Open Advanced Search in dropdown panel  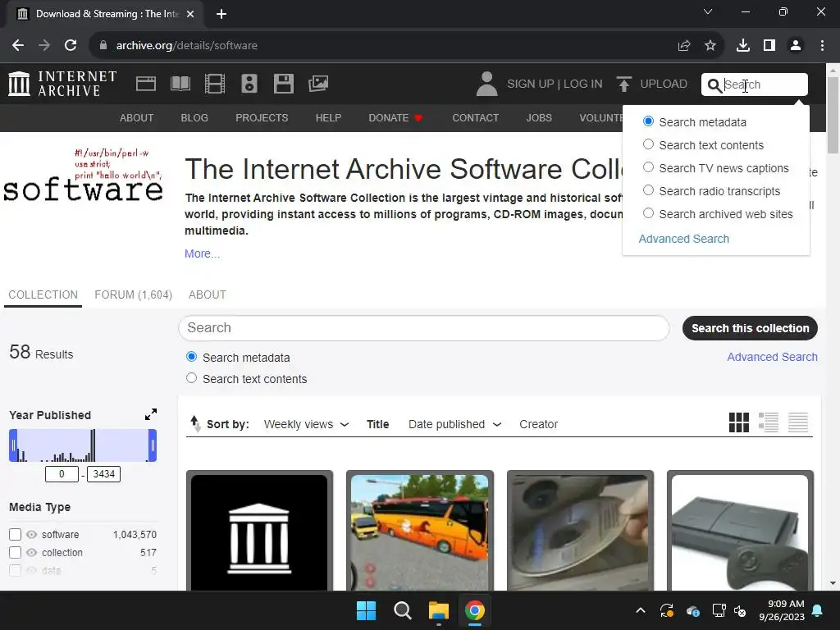tap(683, 239)
